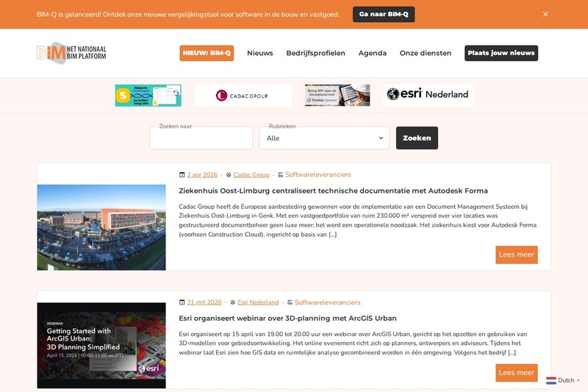The height and width of the screenshot is (392, 588).
Task: Open Softwareleveranciers link in Ziekenhuis article
Action: pyautogui.click(x=318, y=174)
